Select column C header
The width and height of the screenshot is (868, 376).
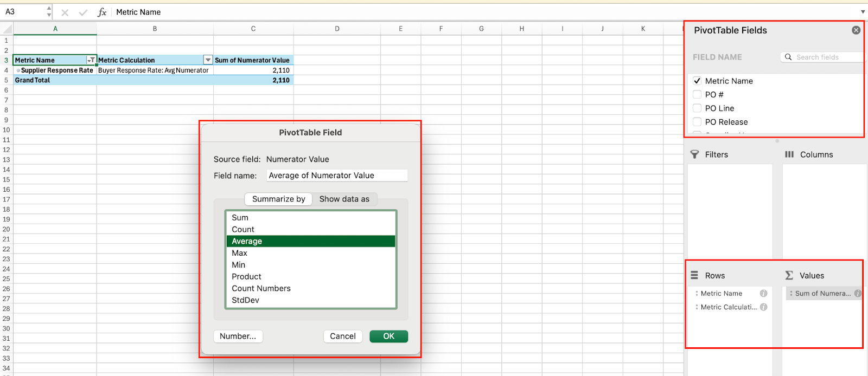coord(253,29)
